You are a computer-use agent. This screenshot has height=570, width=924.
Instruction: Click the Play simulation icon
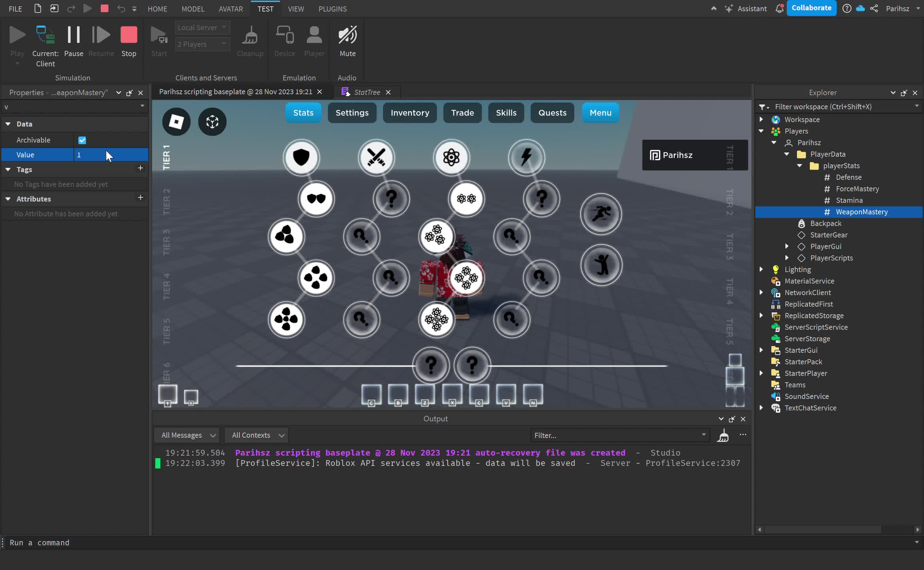tap(17, 35)
